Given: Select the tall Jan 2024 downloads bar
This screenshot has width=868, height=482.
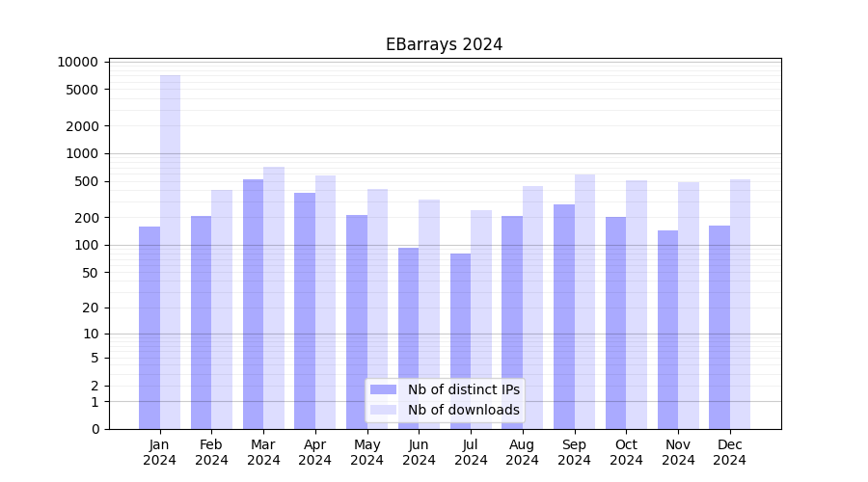Looking at the screenshot, I should point(170,251).
